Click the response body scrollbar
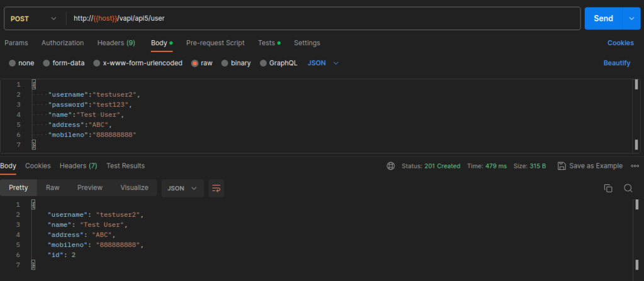Image resolution: width=644 pixels, height=281 pixels. tap(636, 234)
